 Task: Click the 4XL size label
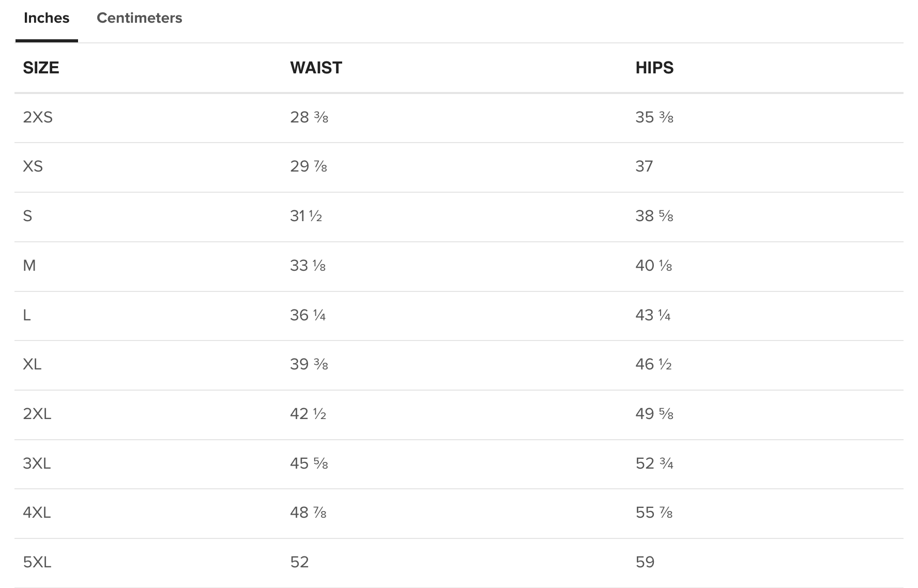37,513
